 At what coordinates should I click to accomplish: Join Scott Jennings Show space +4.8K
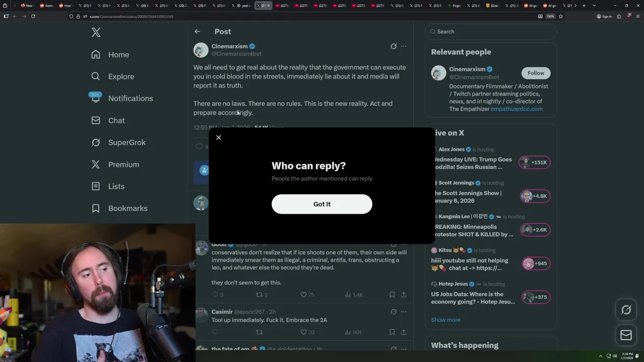535,196
